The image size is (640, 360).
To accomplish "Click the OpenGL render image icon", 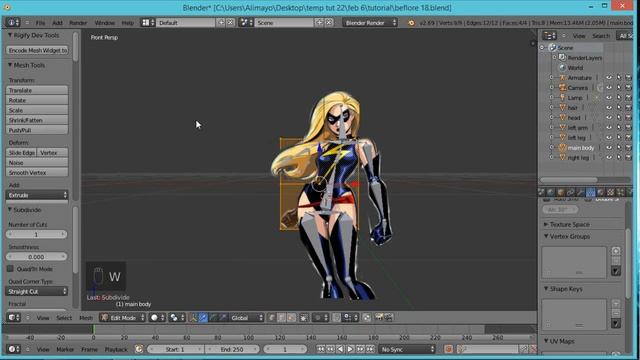I will click(x=379, y=317).
